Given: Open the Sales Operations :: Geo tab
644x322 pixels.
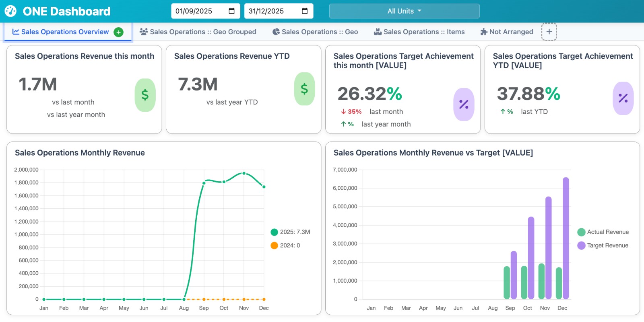Looking at the screenshot, I should click(x=315, y=32).
